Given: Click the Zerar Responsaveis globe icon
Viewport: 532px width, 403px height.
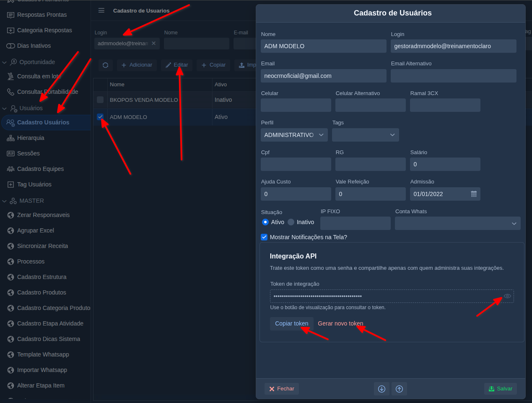Looking at the screenshot, I should click(x=10, y=215).
